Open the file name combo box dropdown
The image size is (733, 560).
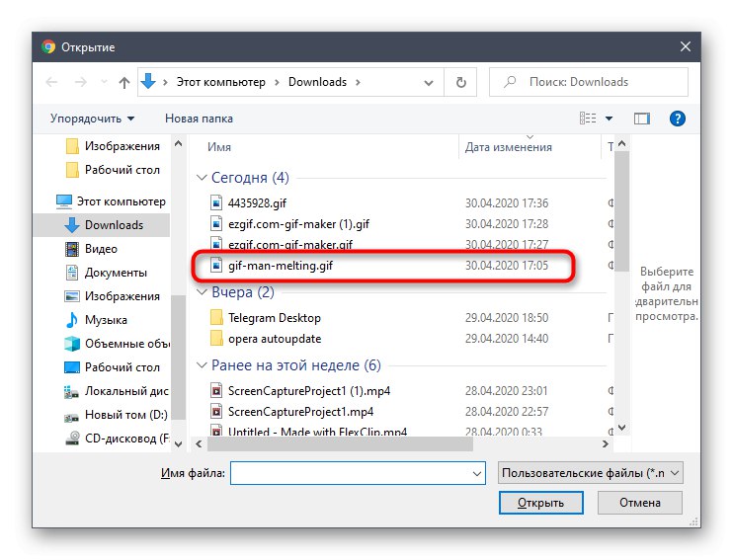(x=477, y=473)
